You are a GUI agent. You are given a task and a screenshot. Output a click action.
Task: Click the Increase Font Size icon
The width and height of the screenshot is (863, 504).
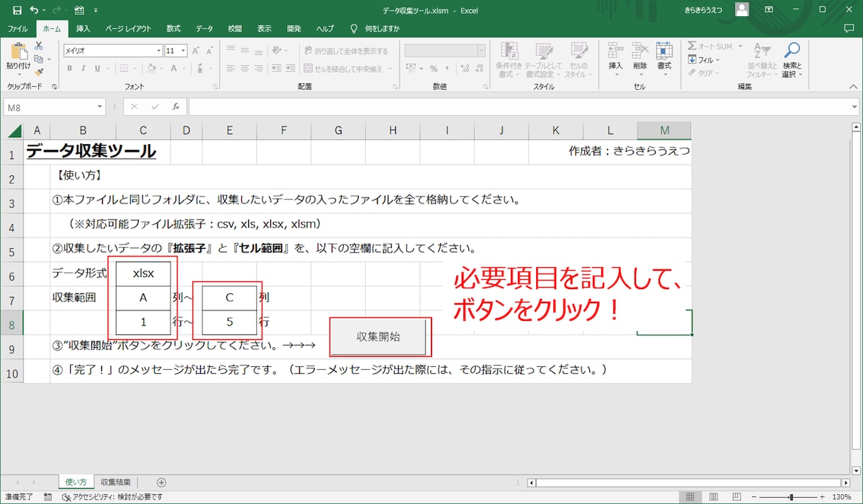[x=197, y=51]
